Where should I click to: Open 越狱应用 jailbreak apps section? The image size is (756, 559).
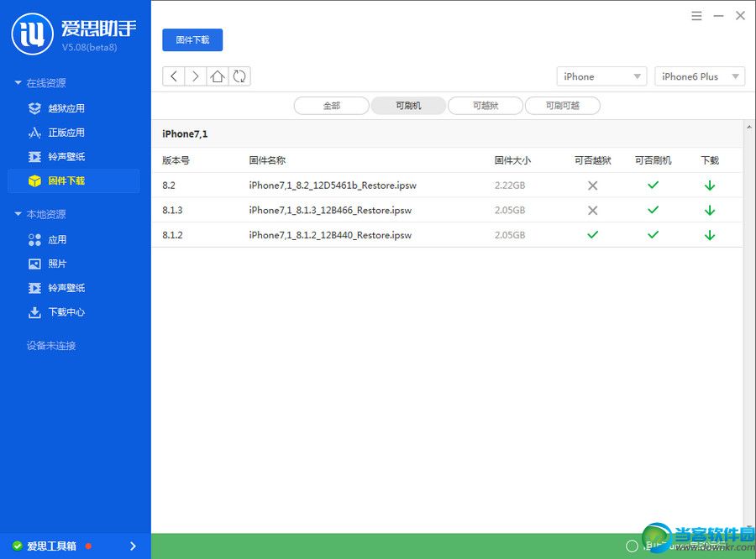coord(66,108)
